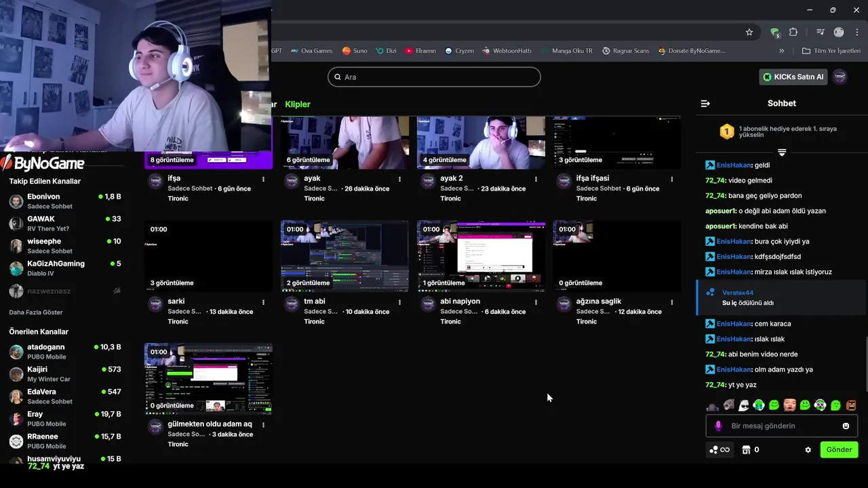
Task: Open the Cryzen bookmark
Action: click(x=459, y=51)
